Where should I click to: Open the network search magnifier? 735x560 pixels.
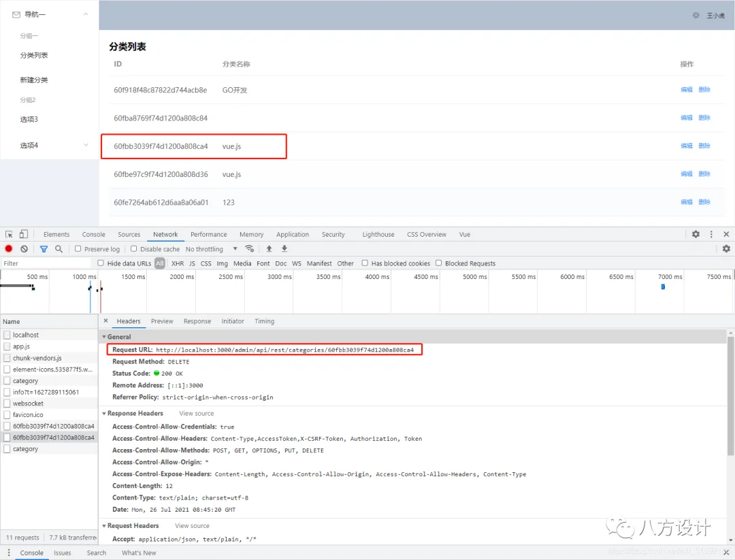pos(59,249)
